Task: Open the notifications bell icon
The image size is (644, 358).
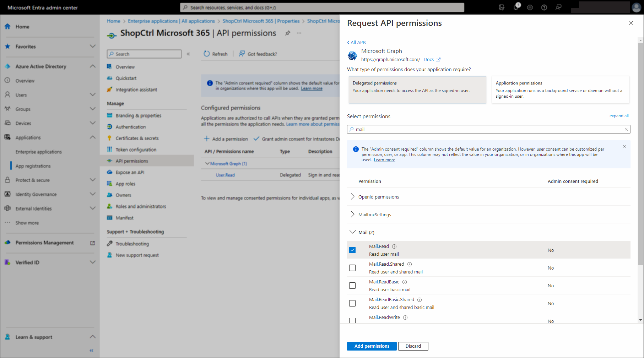Action: pyautogui.click(x=516, y=7)
